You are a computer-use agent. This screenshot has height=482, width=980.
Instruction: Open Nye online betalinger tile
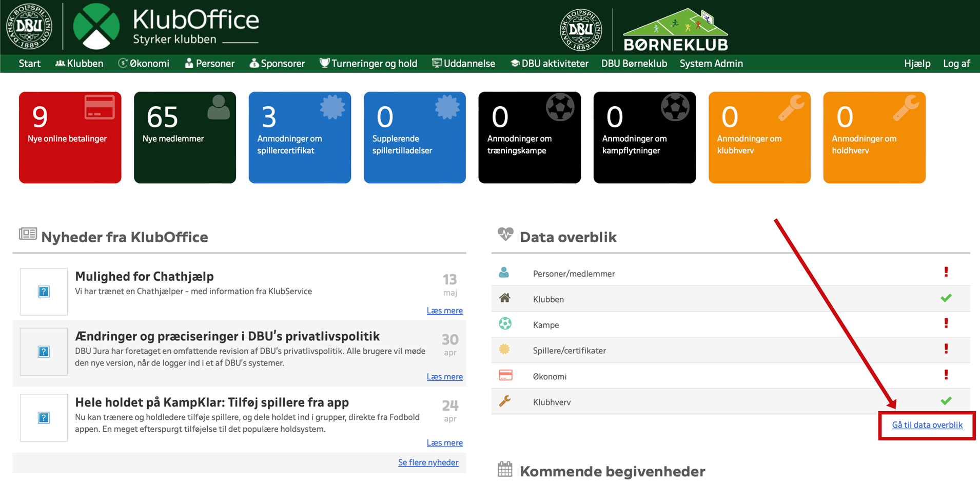70,138
